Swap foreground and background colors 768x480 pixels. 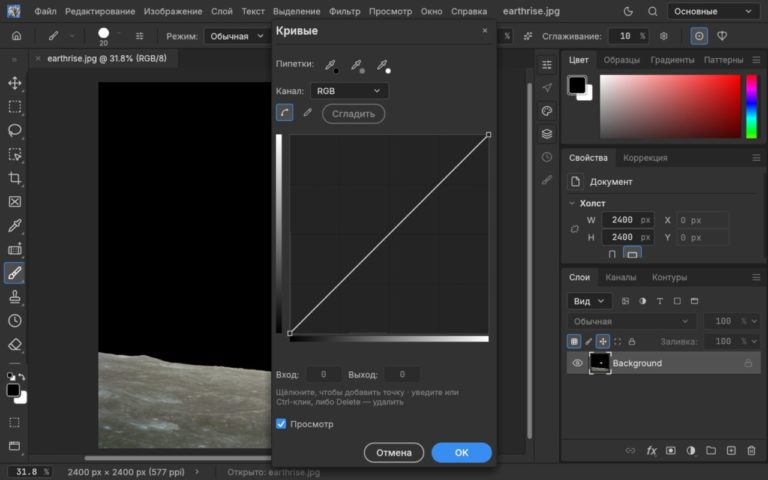click(x=22, y=376)
